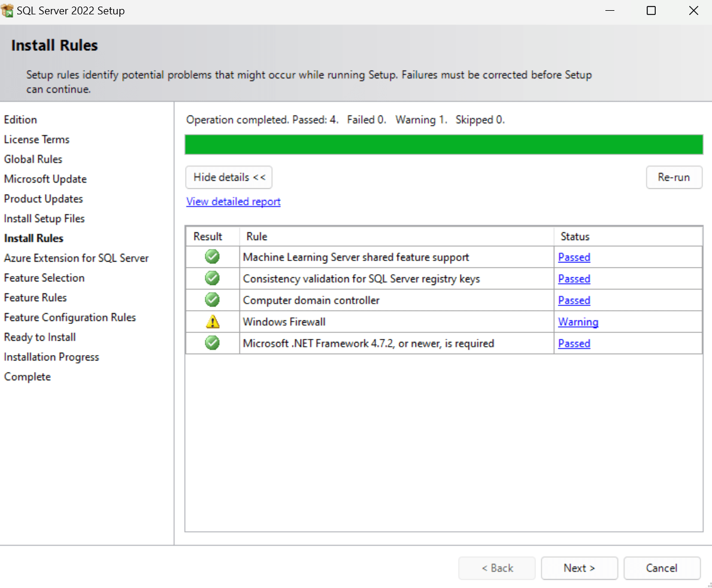Re-run the install rules check
The image size is (712, 588).
point(674,177)
